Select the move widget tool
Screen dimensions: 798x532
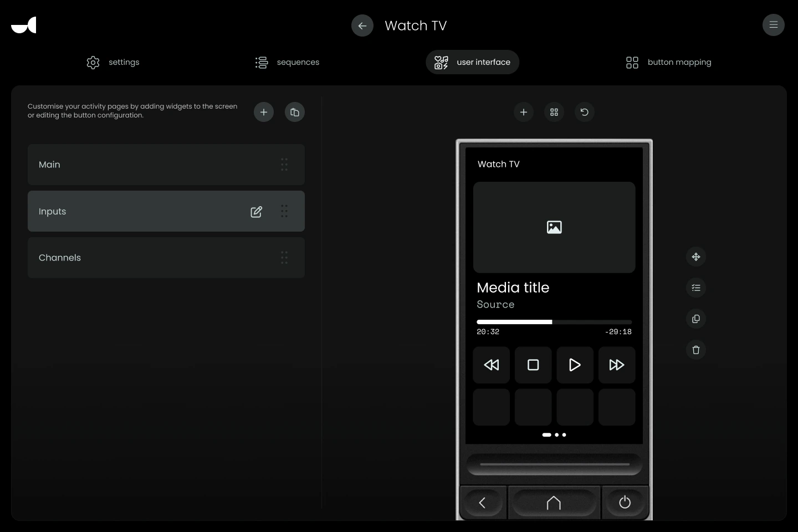696,257
